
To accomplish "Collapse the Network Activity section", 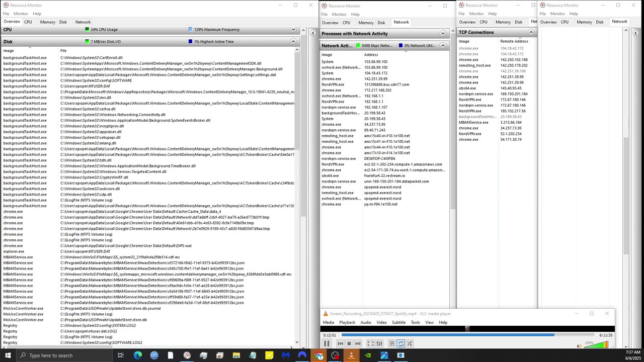I will pyautogui.click(x=443, y=46).
